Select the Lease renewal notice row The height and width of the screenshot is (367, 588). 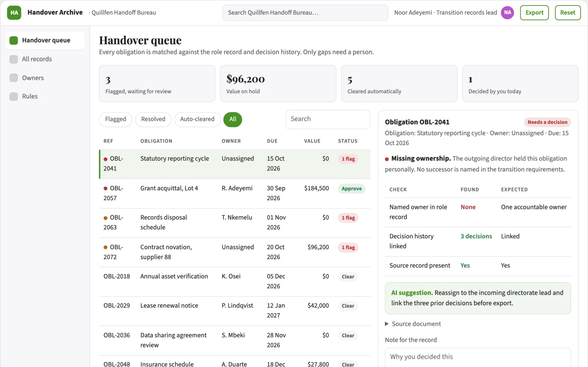pos(234,311)
